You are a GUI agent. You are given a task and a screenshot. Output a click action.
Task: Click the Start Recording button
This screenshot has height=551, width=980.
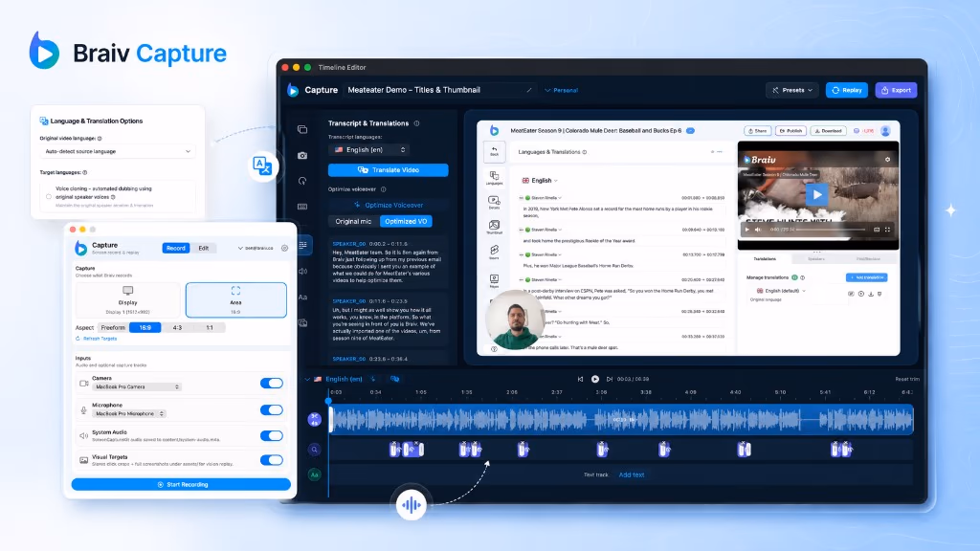tap(181, 484)
